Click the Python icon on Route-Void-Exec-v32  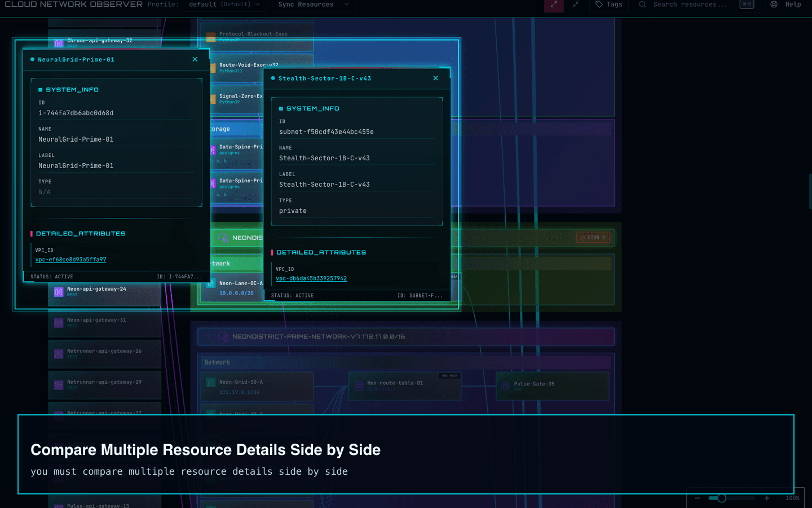click(213, 67)
